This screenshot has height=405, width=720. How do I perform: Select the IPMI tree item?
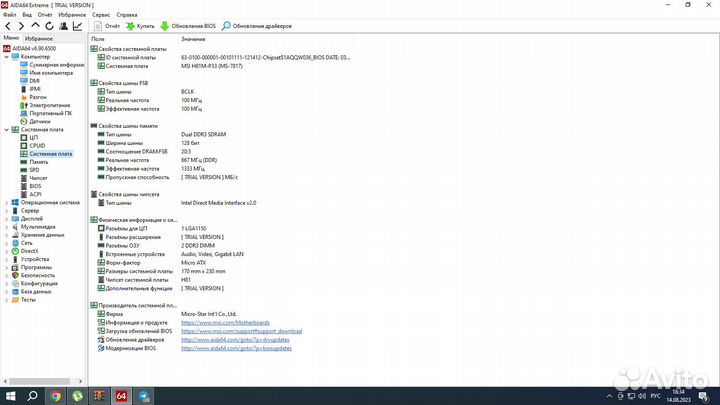30,89
